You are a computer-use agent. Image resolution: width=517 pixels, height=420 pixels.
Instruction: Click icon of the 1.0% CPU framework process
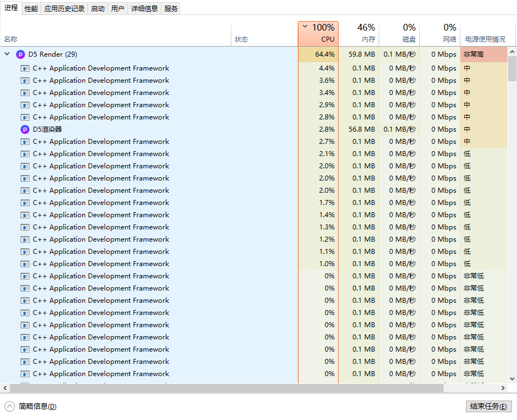pyautogui.click(x=24, y=264)
